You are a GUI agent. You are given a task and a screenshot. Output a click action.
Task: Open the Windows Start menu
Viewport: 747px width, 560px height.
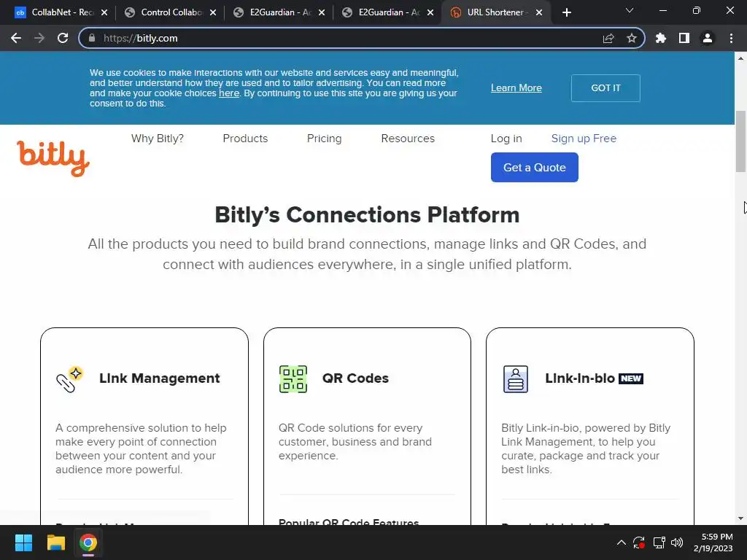click(x=23, y=542)
